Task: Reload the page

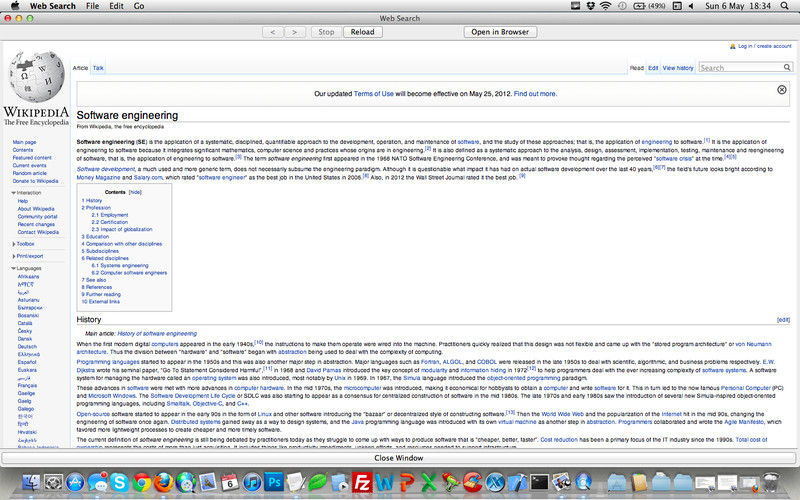Action: [x=362, y=32]
